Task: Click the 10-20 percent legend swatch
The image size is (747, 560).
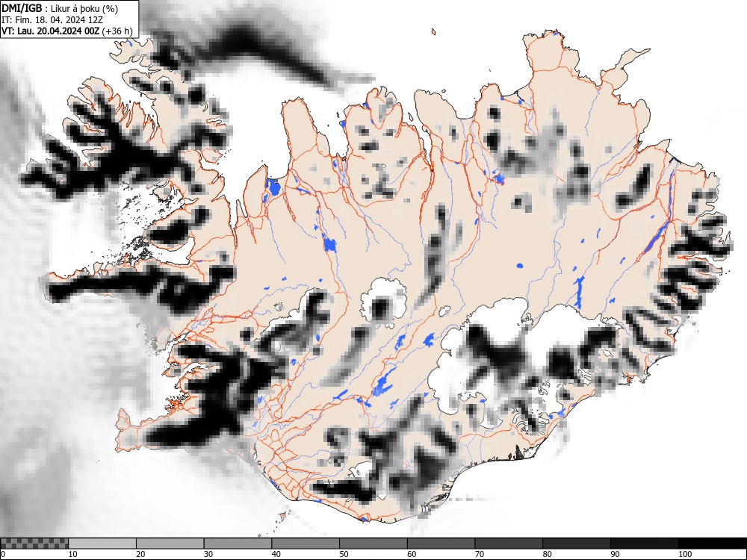Action: pos(102,544)
